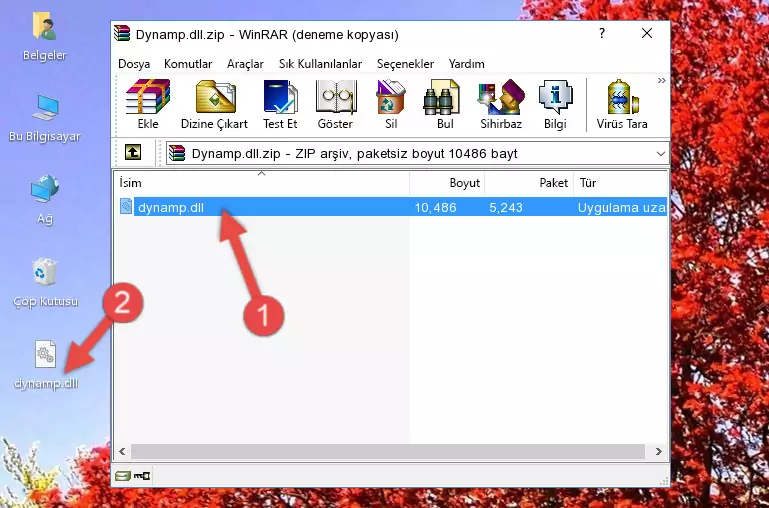Sort by the Tür column header
This screenshot has width=769, height=508.
tap(620, 183)
